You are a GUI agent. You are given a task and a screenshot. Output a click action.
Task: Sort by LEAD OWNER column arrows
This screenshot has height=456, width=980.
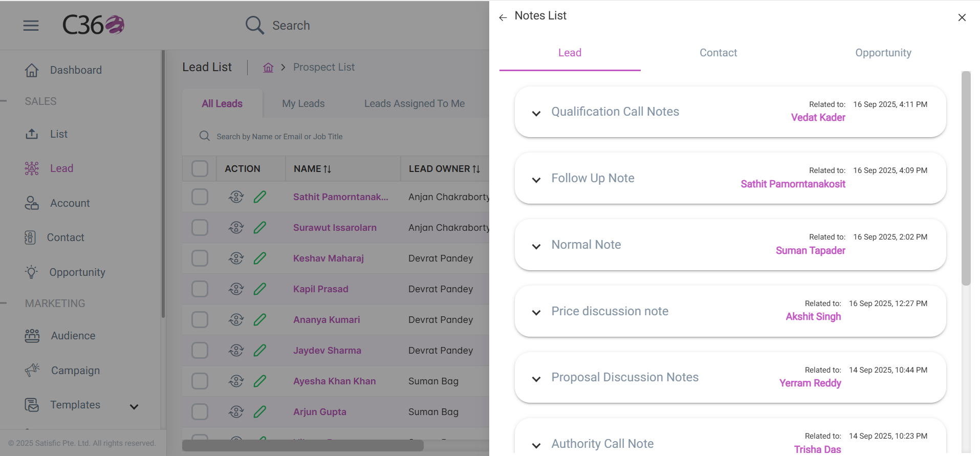[476, 169]
